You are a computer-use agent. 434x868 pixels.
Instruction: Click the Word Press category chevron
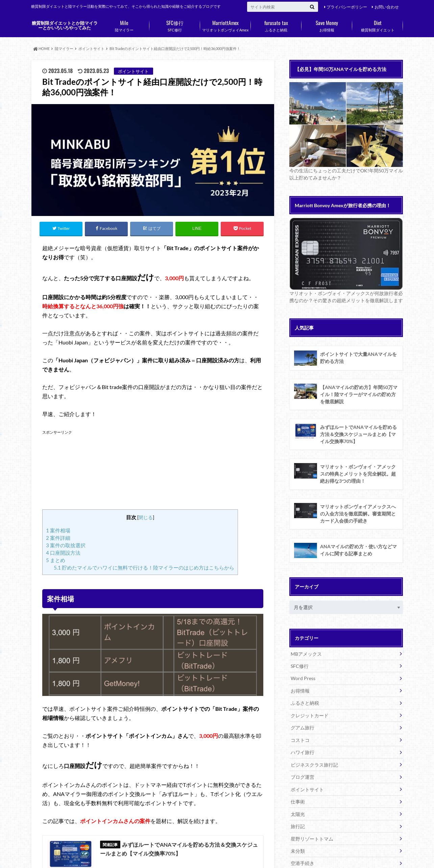tap(401, 678)
